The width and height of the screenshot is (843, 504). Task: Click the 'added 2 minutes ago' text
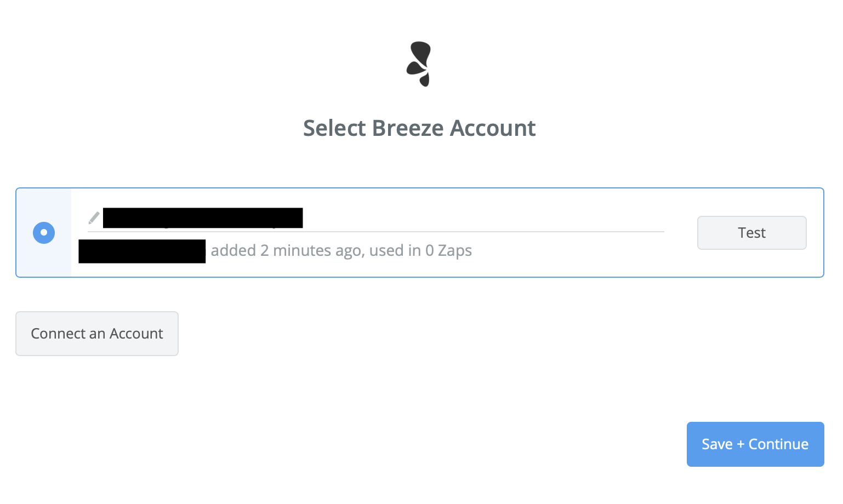pos(288,251)
